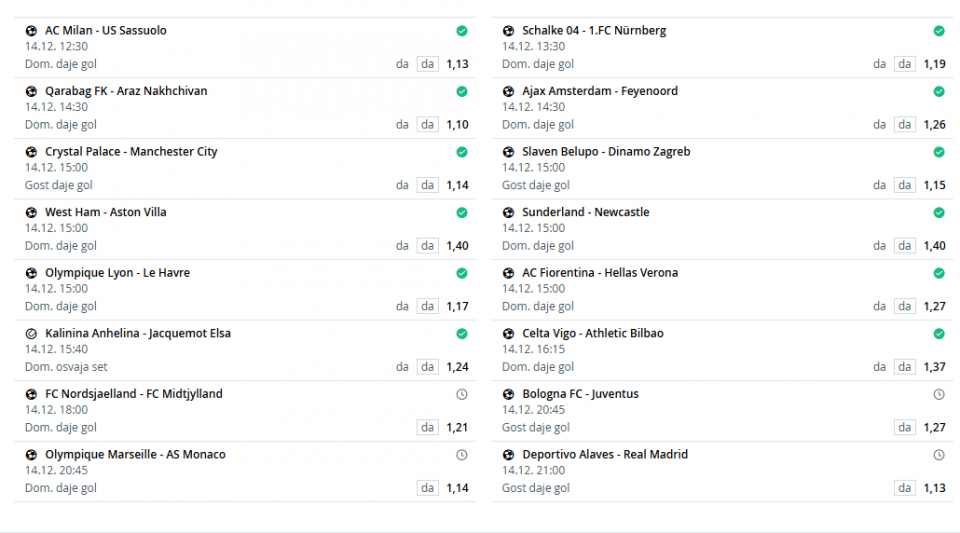Screen dimensions: 960x533
Task: Click the pending clock icon for Olympique Marseille
Action: pos(462,455)
